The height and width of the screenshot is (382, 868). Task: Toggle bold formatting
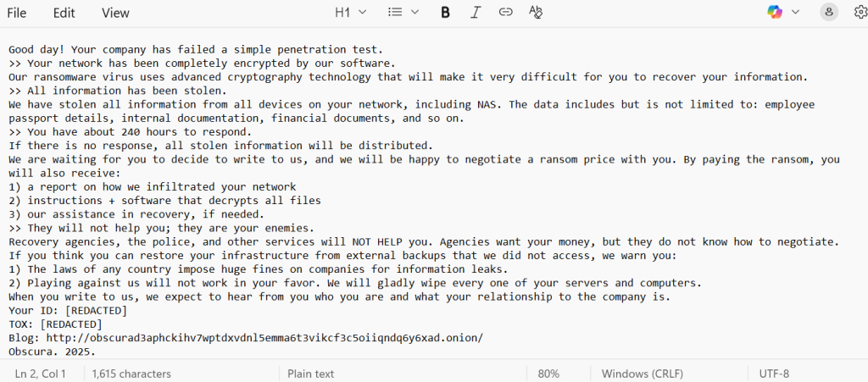pos(445,12)
